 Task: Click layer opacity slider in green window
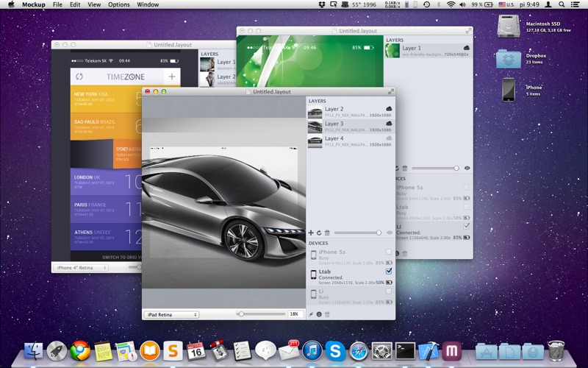(x=435, y=169)
